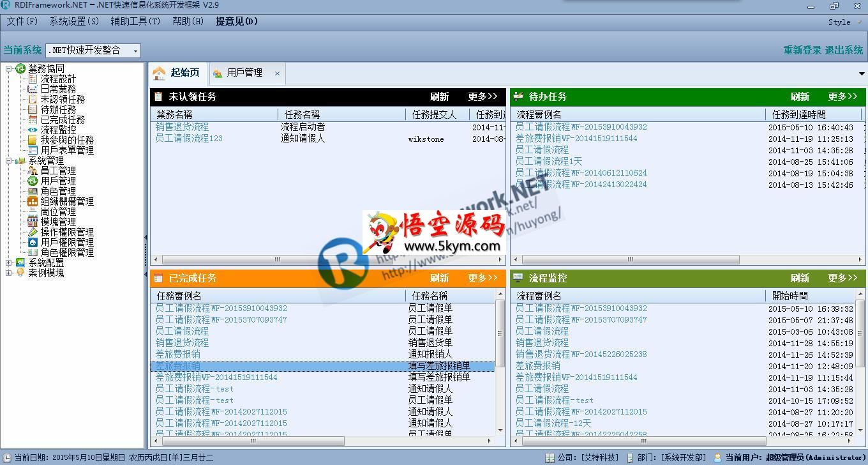Click the 用戶管理 tree icon in sidebar
868x465 pixels.
click(33, 181)
